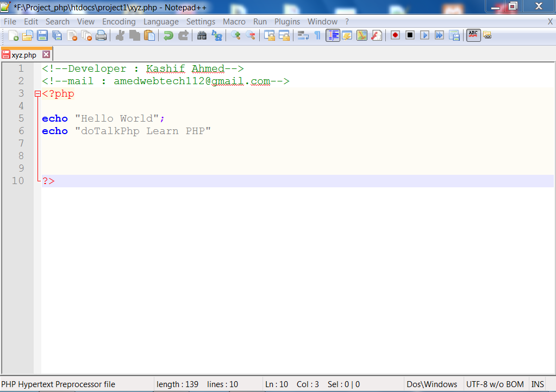Change Dos\Windows line endings in status bar
This screenshot has width=556, height=392.
pos(433,384)
